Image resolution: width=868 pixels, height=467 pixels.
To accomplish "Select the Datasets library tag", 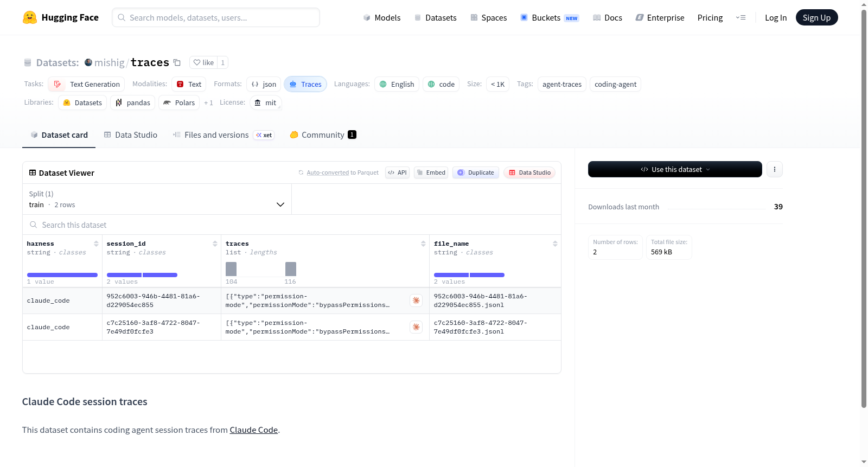I will click(x=82, y=103).
